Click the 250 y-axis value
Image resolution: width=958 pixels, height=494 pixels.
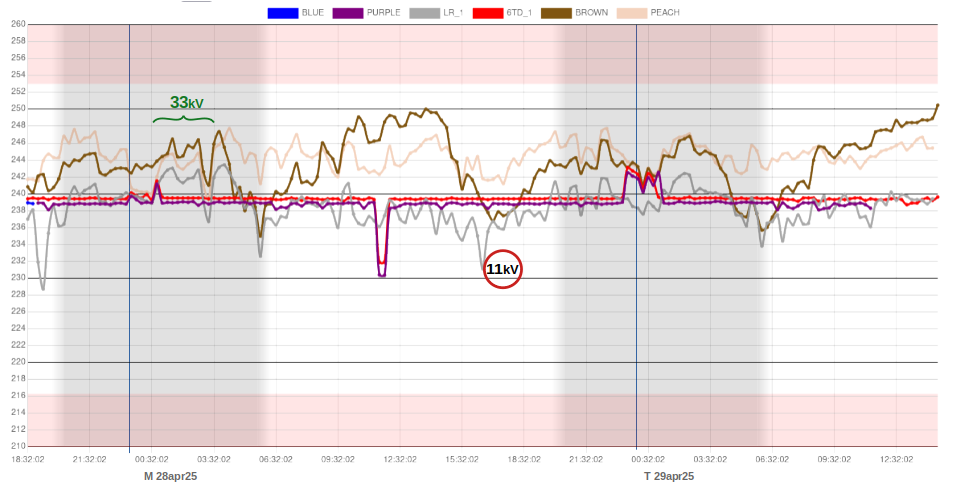coord(18,109)
